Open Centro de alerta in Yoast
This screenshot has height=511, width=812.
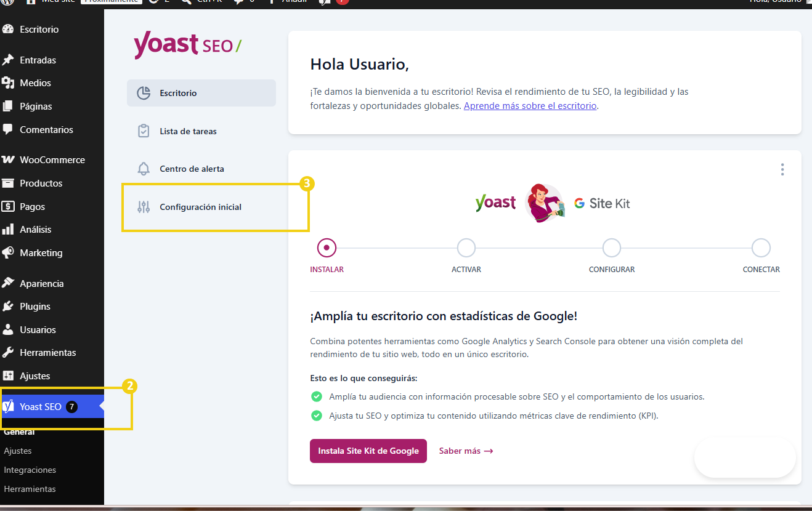click(201, 169)
